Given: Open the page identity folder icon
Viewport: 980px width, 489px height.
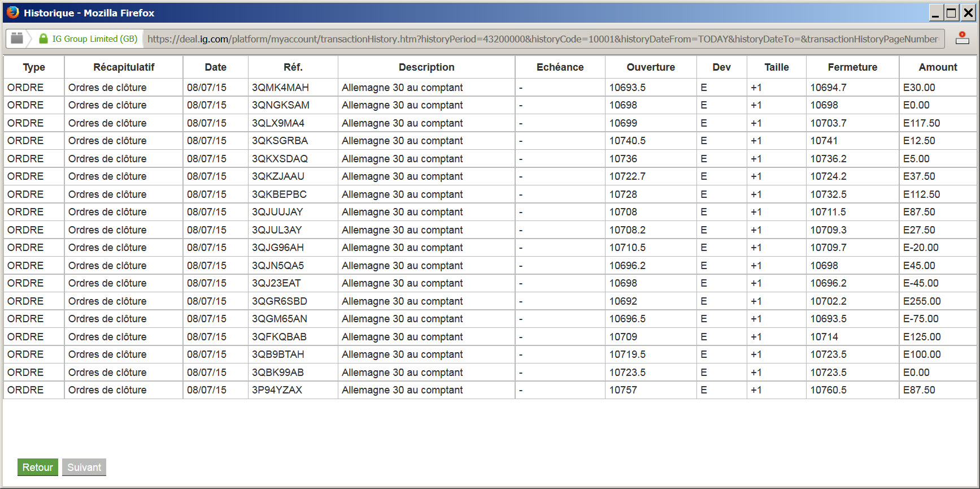Looking at the screenshot, I should [x=17, y=38].
